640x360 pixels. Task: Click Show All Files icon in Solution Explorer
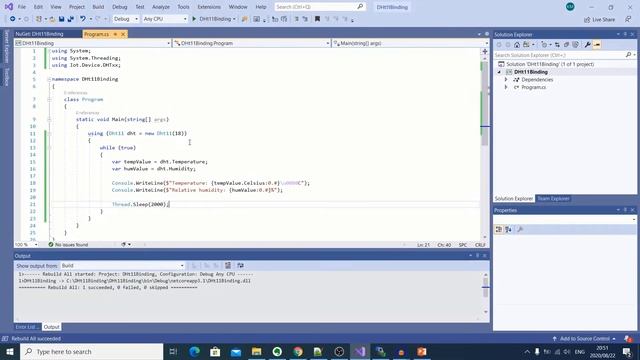click(576, 44)
